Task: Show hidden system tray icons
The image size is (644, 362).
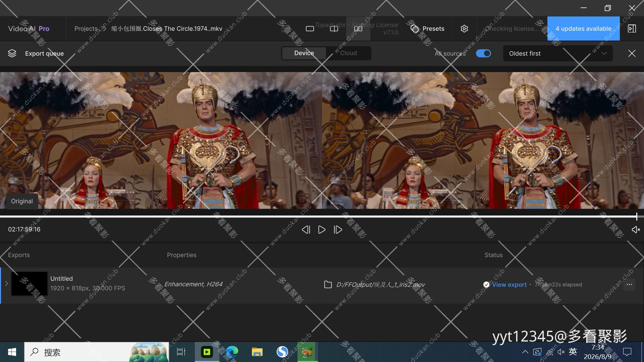Action: pos(525,352)
